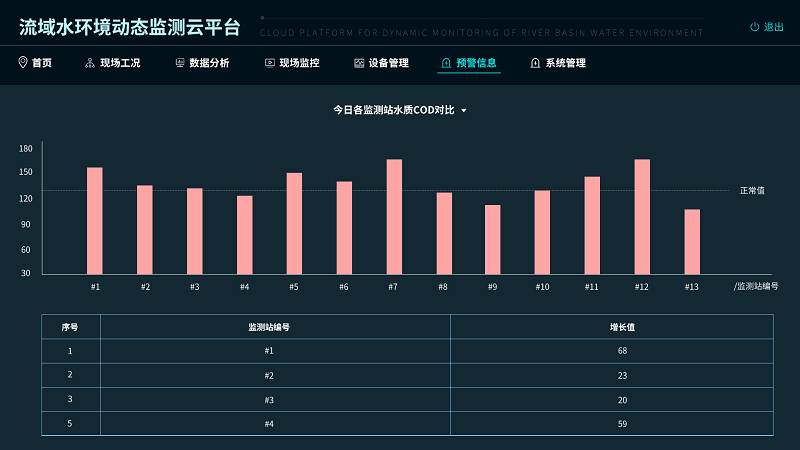Click the bar for station #12
The image size is (800, 450).
pyautogui.click(x=642, y=217)
